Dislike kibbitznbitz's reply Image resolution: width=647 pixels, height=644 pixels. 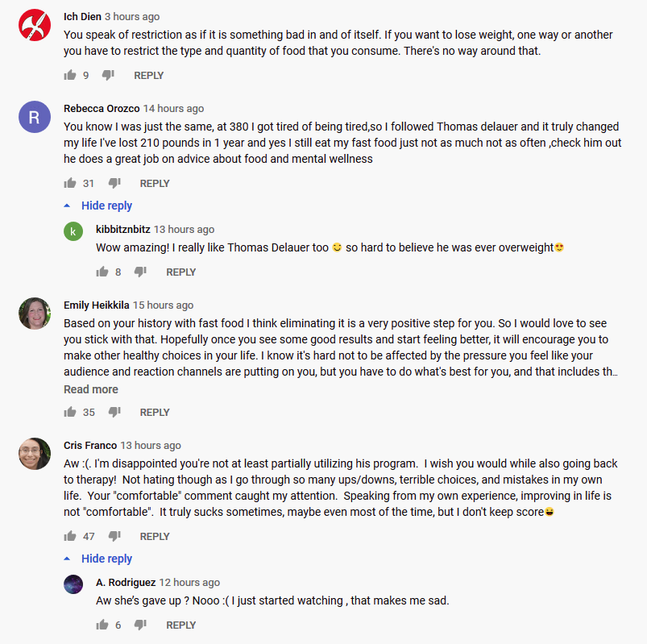140,272
